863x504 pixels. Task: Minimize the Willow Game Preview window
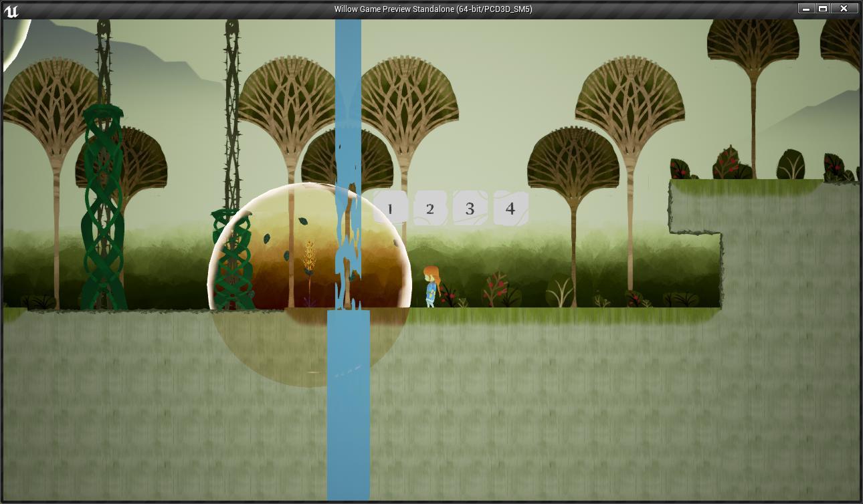pos(806,9)
